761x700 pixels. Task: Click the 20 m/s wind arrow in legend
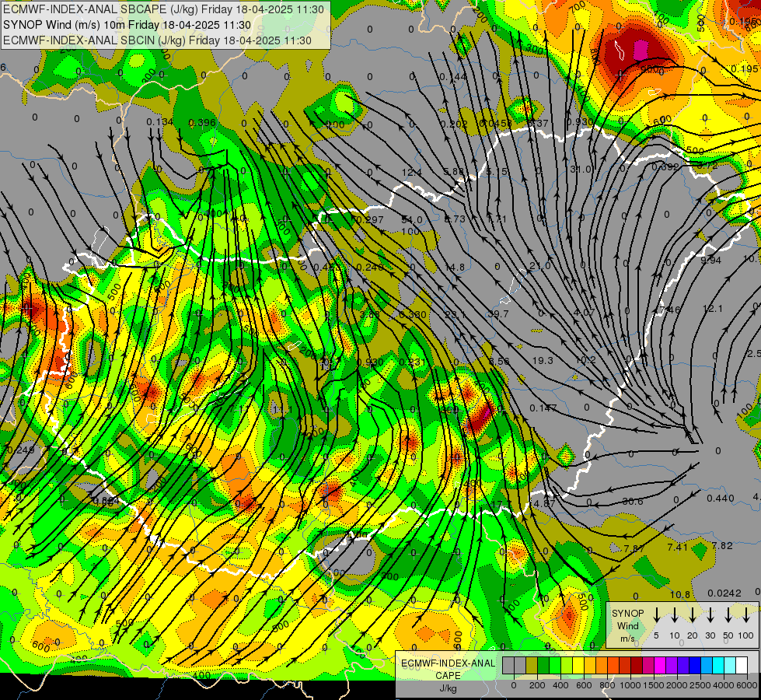[692, 614]
